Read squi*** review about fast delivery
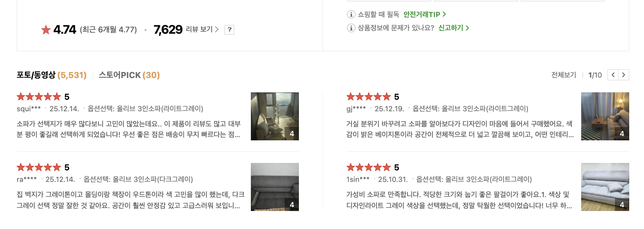 pyautogui.click(x=128, y=129)
